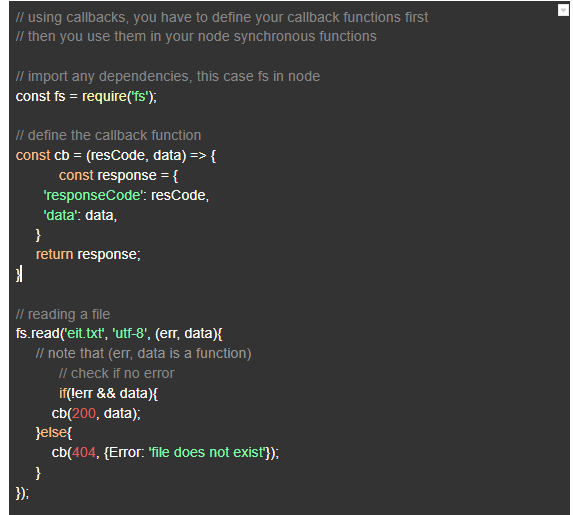Screen dimensions: 573x515
Task: Click the 'utf-8' encoding string
Action: click(x=129, y=333)
